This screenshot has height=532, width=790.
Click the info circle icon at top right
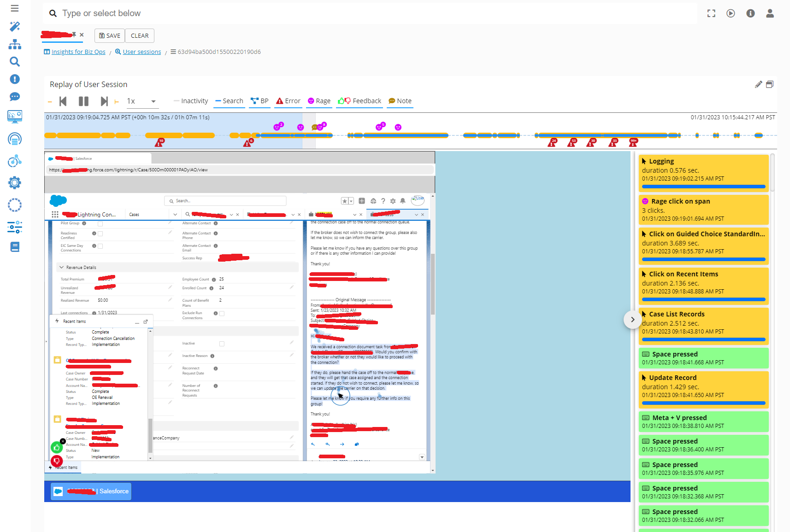(x=750, y=13)
